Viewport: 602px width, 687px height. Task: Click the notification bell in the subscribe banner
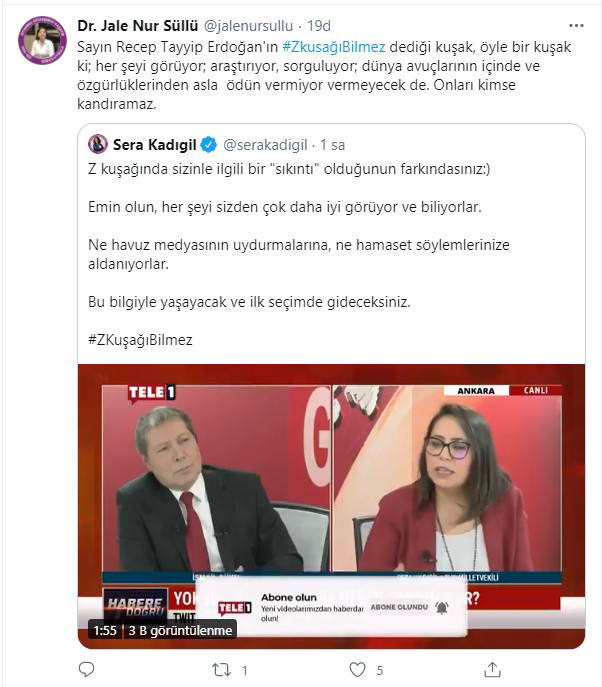[x=442, y=607]
